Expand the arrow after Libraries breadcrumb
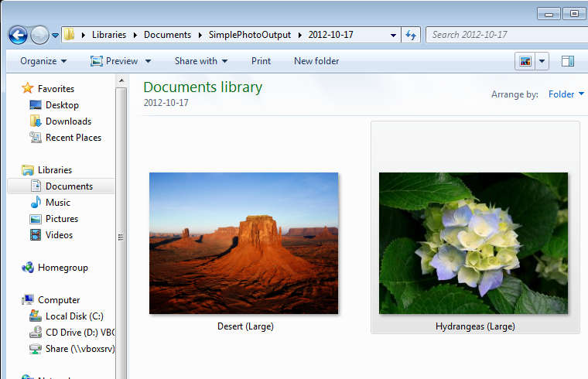The image size is (588, 379). (135, 35)
